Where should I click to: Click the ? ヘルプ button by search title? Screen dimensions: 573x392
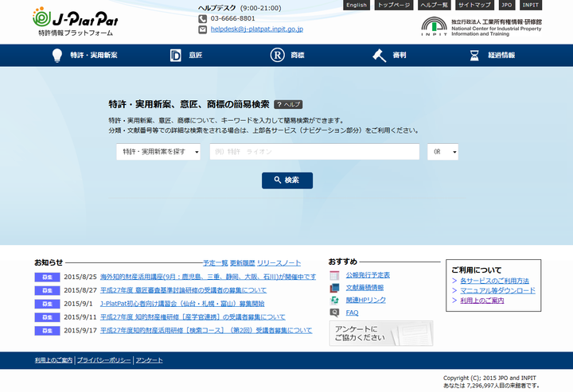click(288, 104)
